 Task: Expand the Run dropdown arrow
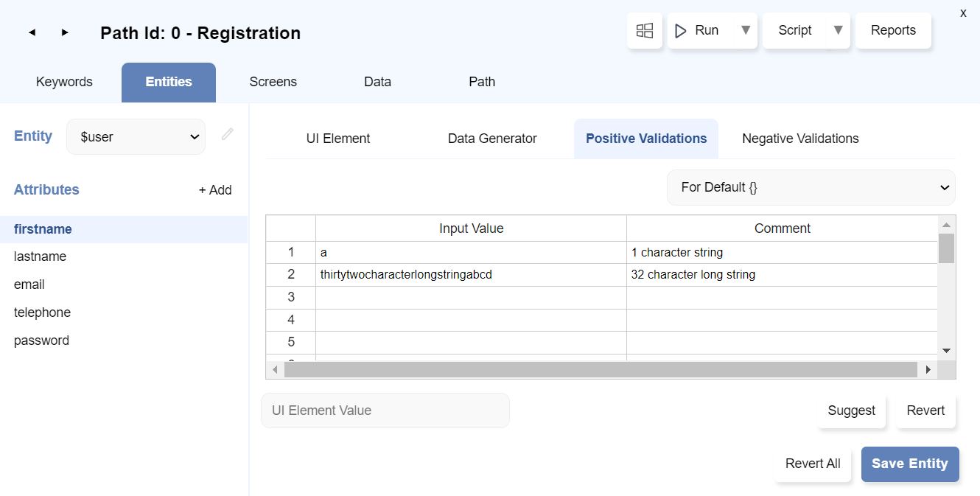(x=745, y=30)
